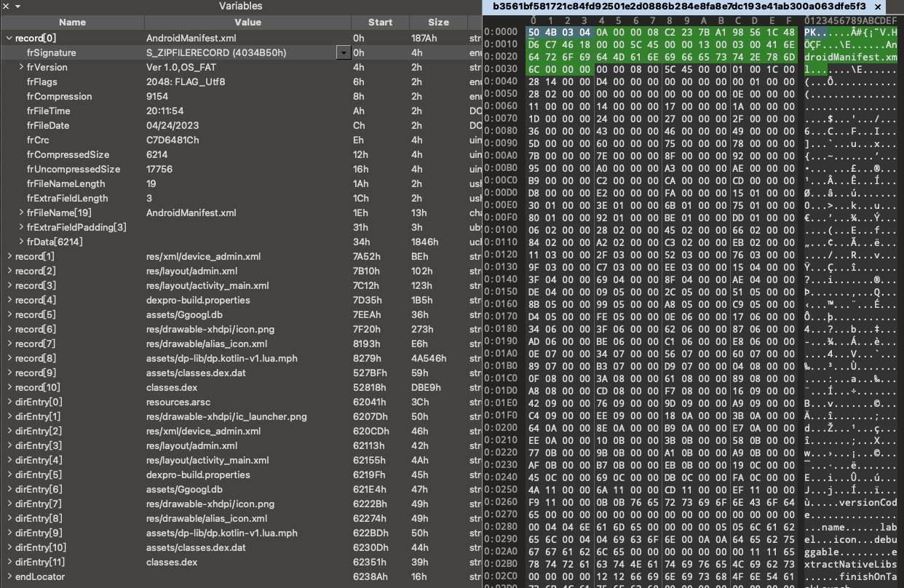Image resolution: width=904 pixels, height=588 pixels.
Task: Click the 187Ah size cell of record[0]
Action: pos(423,38)
